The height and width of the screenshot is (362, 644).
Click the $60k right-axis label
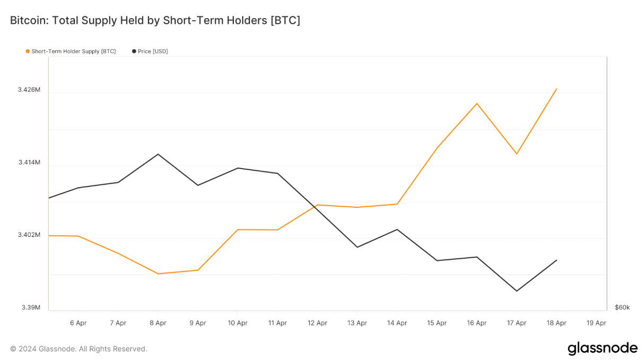click(x=622, y=307)
